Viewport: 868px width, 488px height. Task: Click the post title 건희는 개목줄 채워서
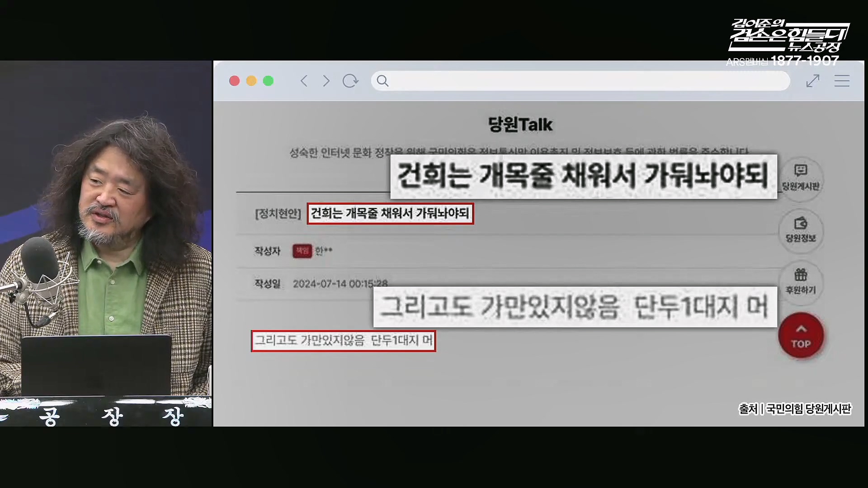point(390,213)
